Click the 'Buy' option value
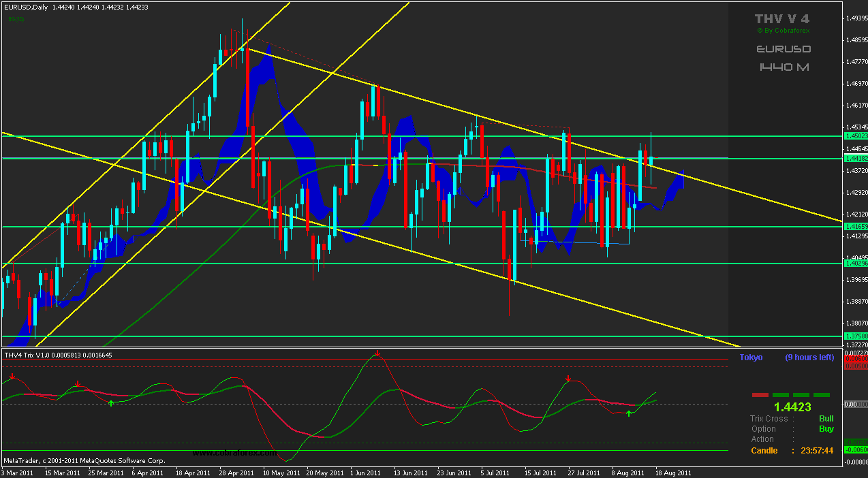The width and height of the screenshot is (868, 478). click(x=826, y=429)
